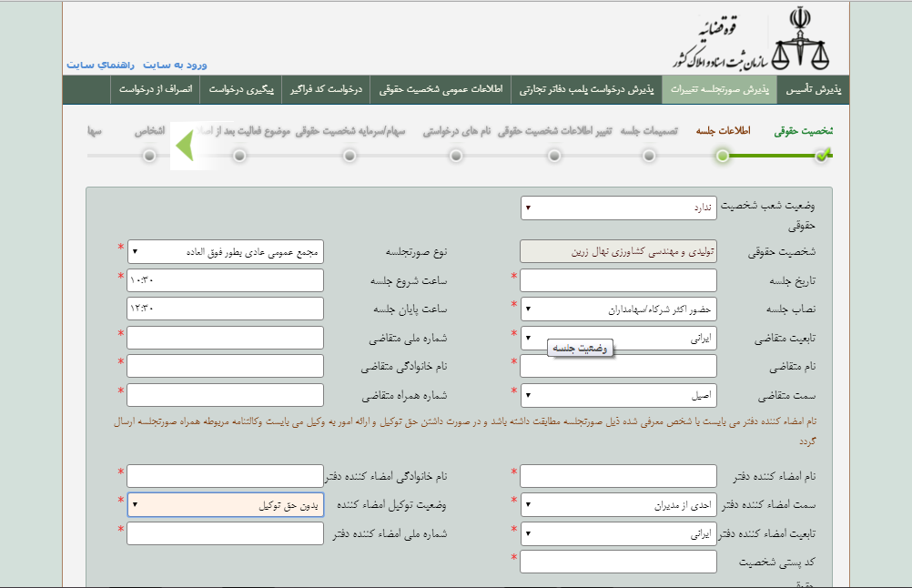Click the ورود به سایت link

pyautogui.click(x=175, y=65)
